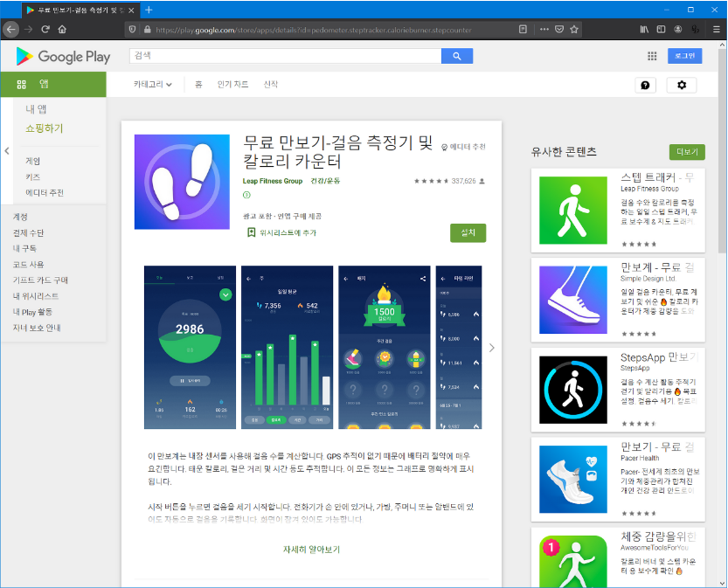Screen dimensions: 728x588
Task: Select the 인기 차트 tab
Action: 232,85
